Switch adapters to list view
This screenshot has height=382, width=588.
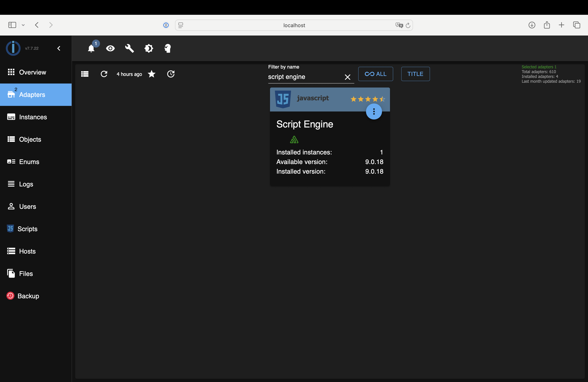[85, 74]
